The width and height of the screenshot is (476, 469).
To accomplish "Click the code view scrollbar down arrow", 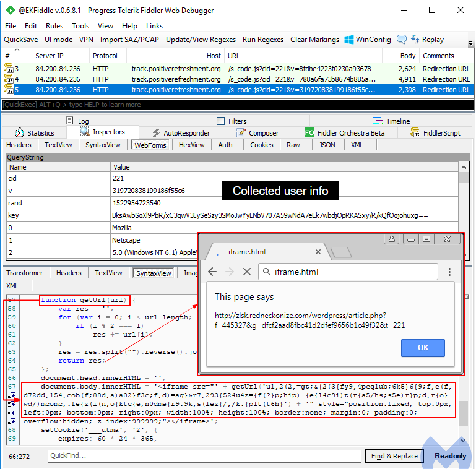I will coord(463,440).
